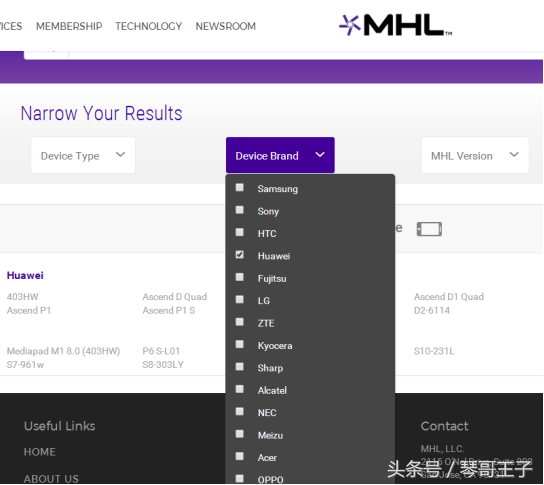Viewport: 544px width, 485px height.
Task: Open the Technology menu
Action: click(148, 26)
